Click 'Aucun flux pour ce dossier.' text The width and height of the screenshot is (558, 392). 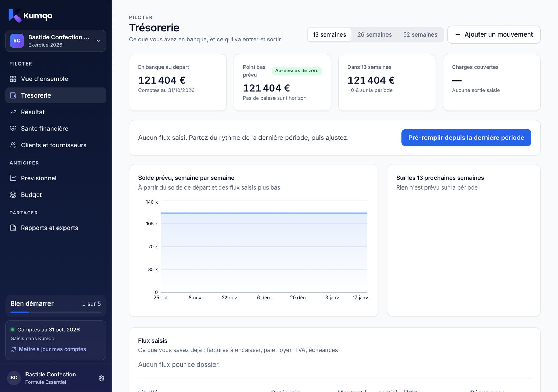click(179, 364)
